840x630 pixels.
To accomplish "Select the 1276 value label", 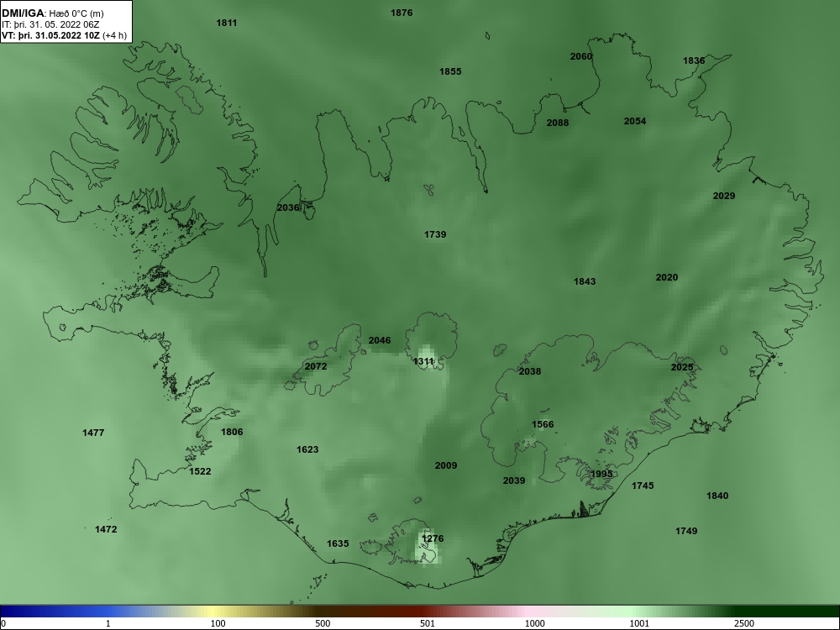I will [433, 539].
